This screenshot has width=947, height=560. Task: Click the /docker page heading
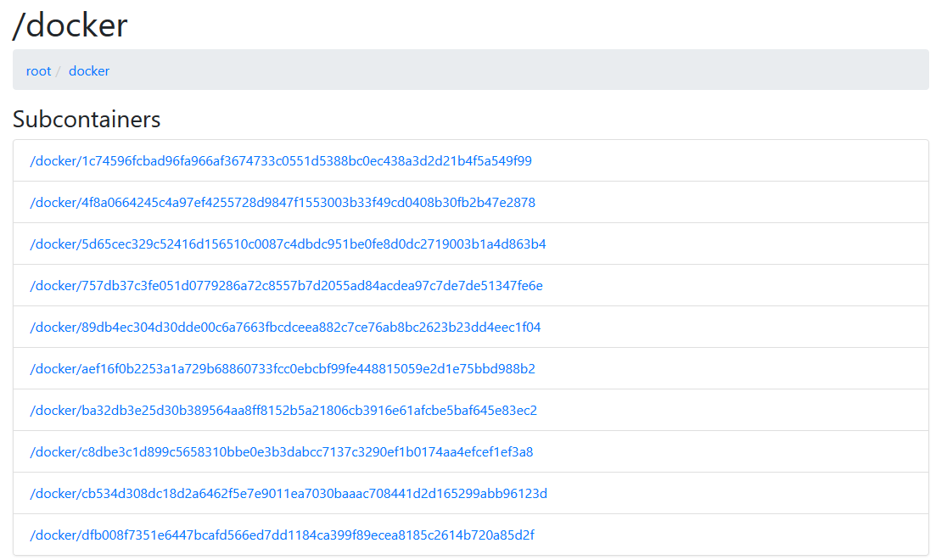pos(70,25)
